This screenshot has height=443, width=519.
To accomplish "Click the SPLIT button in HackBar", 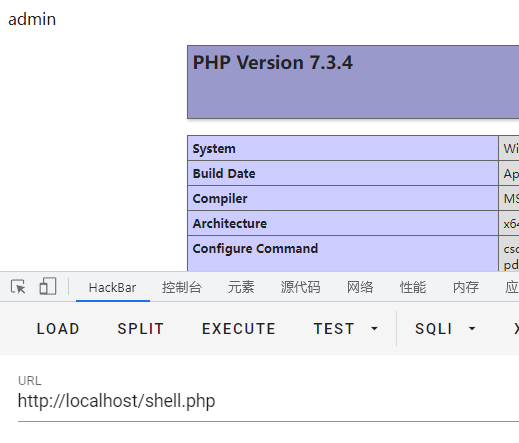I will (141, 329).
